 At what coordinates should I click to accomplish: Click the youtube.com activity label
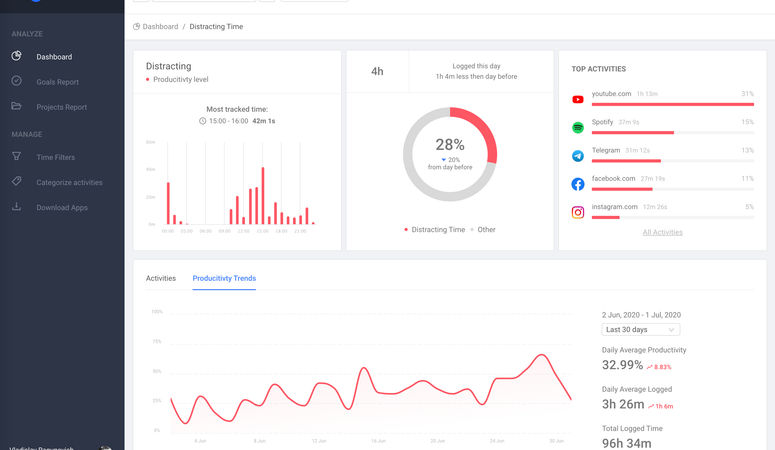pos(611,93)
